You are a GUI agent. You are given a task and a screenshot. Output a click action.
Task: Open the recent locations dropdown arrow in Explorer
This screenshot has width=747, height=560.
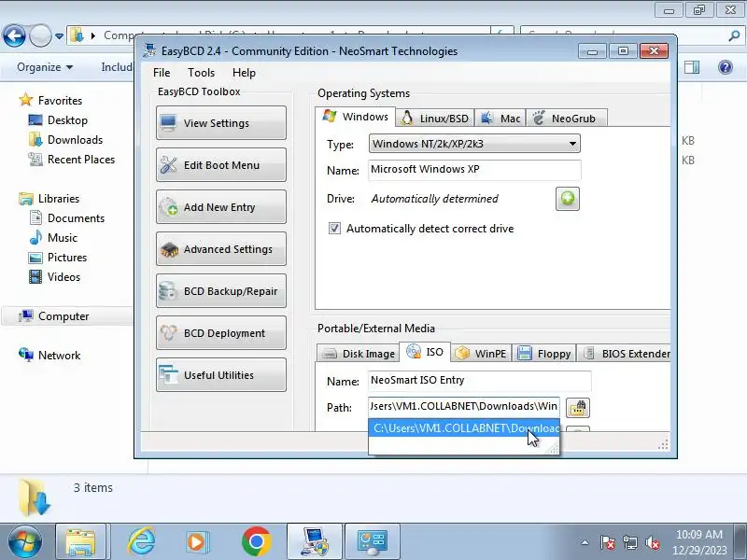point(59,36)
